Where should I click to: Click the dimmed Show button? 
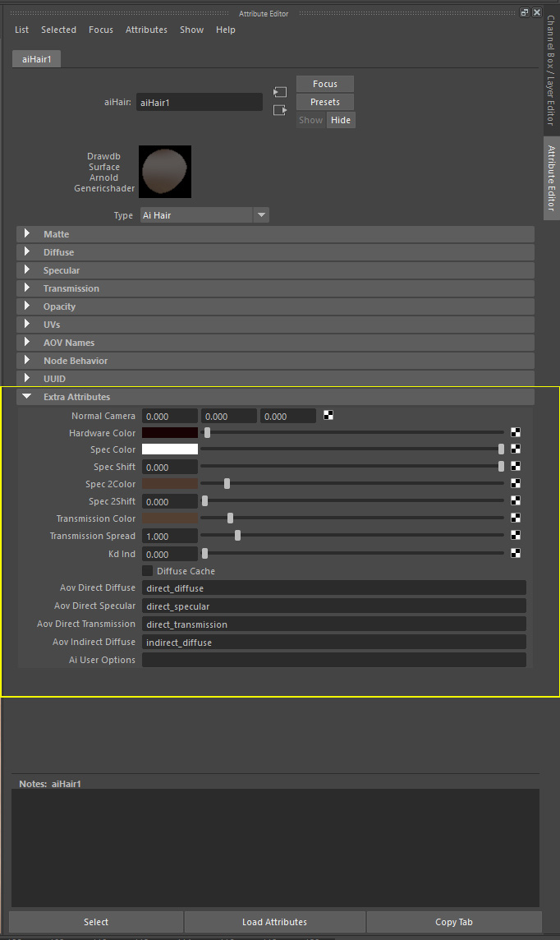(311, 120)
